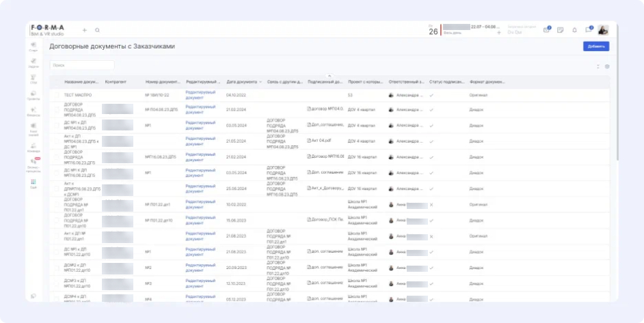Select checkbox of the 10.02.2022 contract row
The width and height of the screenshot is (644, 323).
point(57,205)
